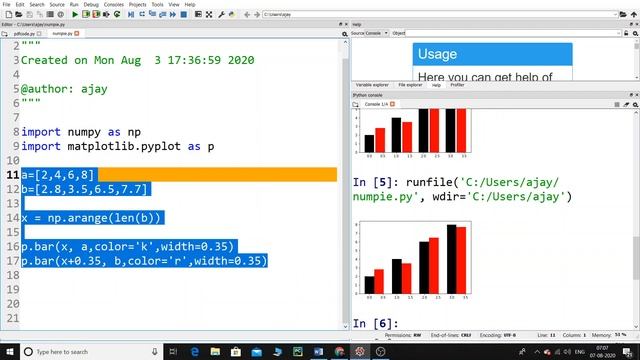Open the File menu
This screenshot has height=360, width=640.
click(x=7, y=4)
